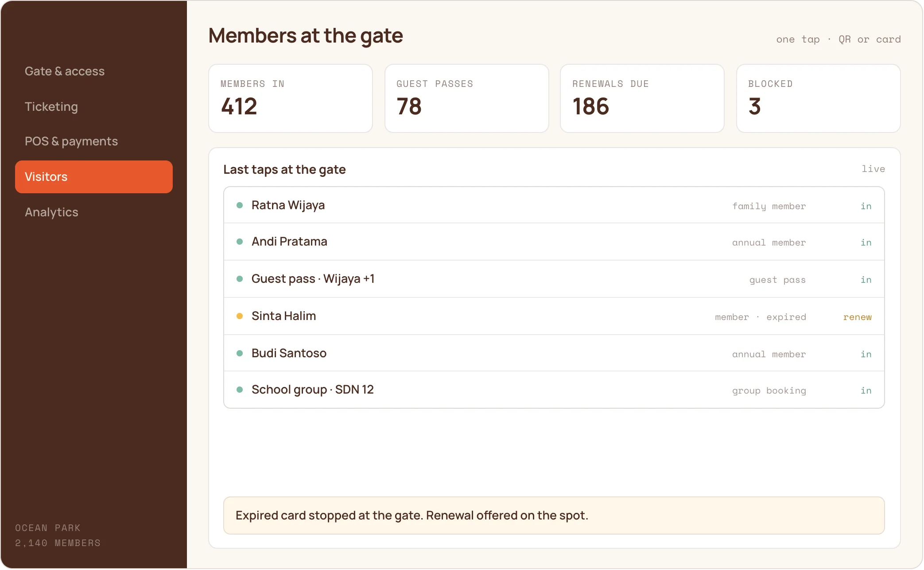View the Renewals Due card showing 186
The height and width of the screenshot is (570, 924).
coord(642,98)
